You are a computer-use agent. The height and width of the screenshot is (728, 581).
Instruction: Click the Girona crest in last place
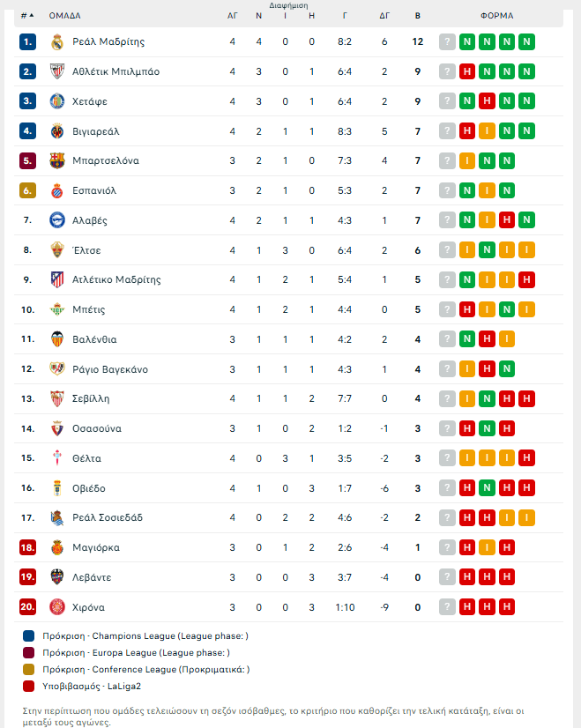tap(57, 607)
